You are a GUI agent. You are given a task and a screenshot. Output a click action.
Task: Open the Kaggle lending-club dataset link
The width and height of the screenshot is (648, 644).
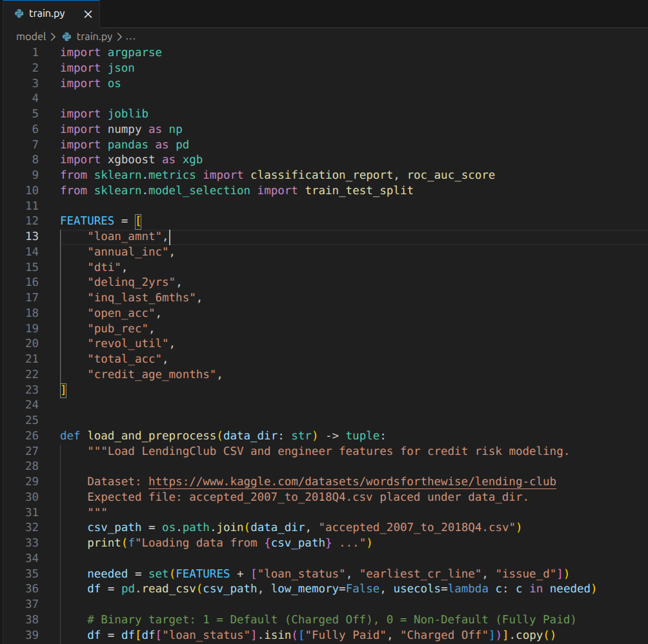(352, 481)
